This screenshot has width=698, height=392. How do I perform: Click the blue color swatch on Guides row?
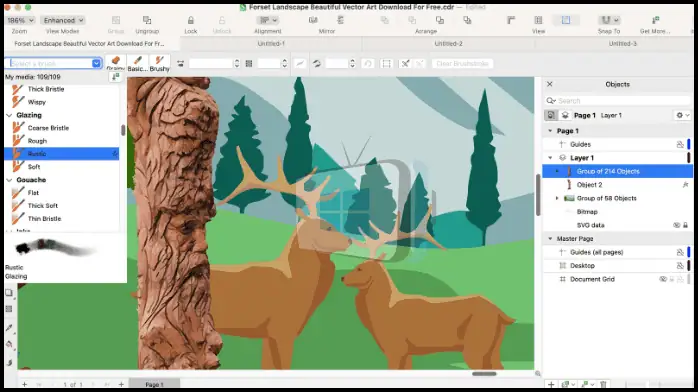(x=689, y=144)
